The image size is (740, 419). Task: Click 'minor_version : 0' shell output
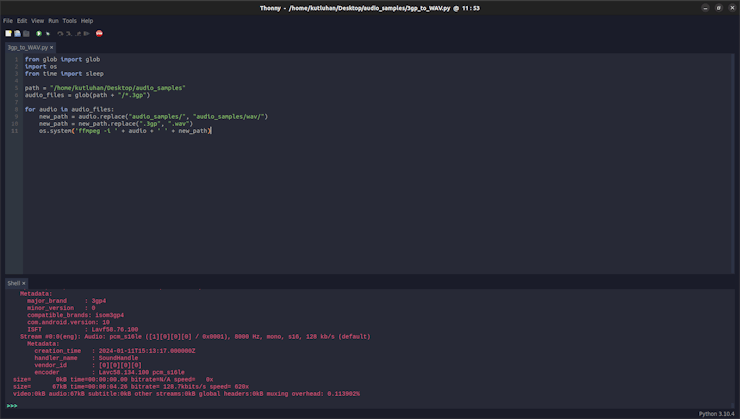pos(61,308)
